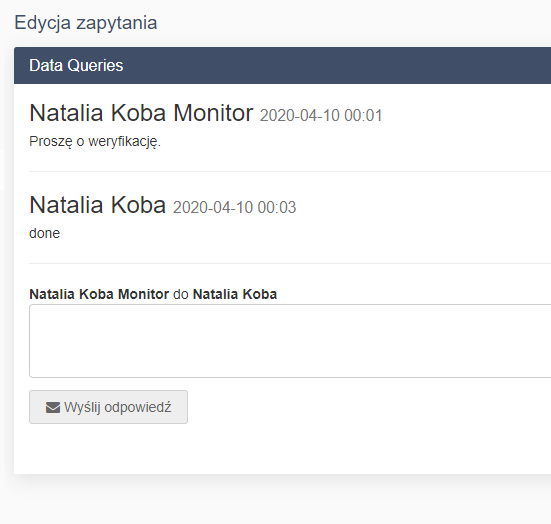Click the word do between names
The height and width of the screenshot is (524, 551).
pyautogui.click(x=181, y=294)
